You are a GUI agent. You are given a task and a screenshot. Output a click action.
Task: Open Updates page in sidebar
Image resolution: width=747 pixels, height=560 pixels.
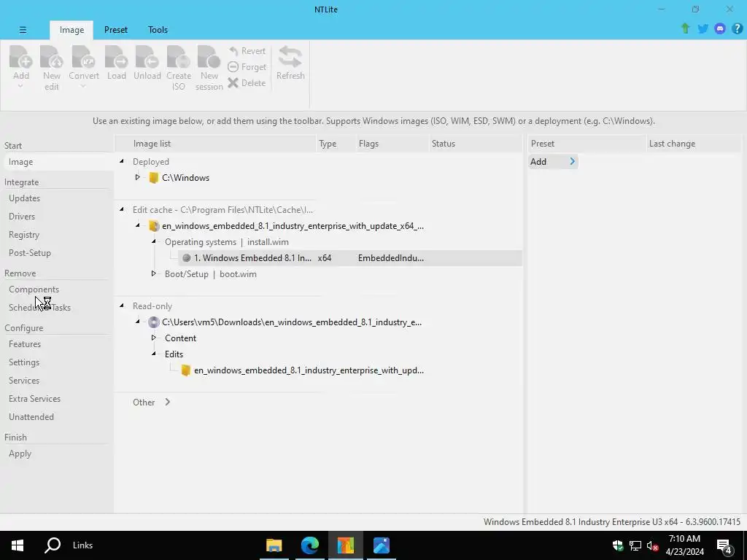click(24, 198)
